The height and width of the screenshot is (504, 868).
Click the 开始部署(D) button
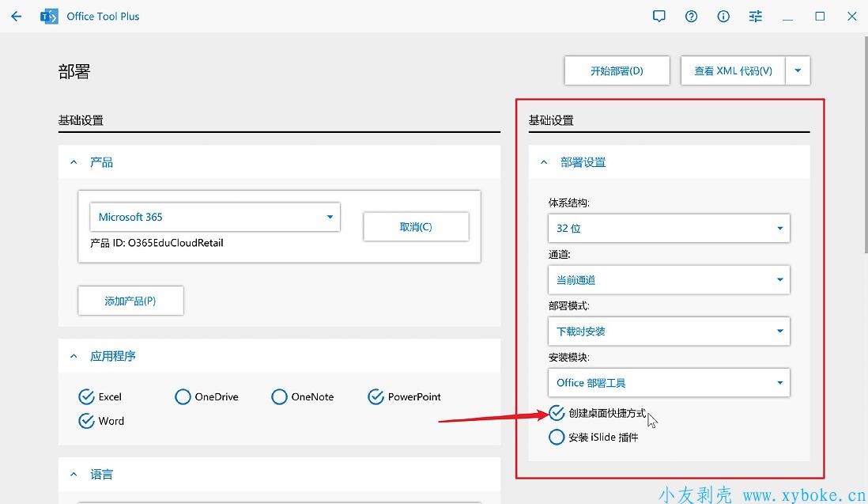point(617,70)
